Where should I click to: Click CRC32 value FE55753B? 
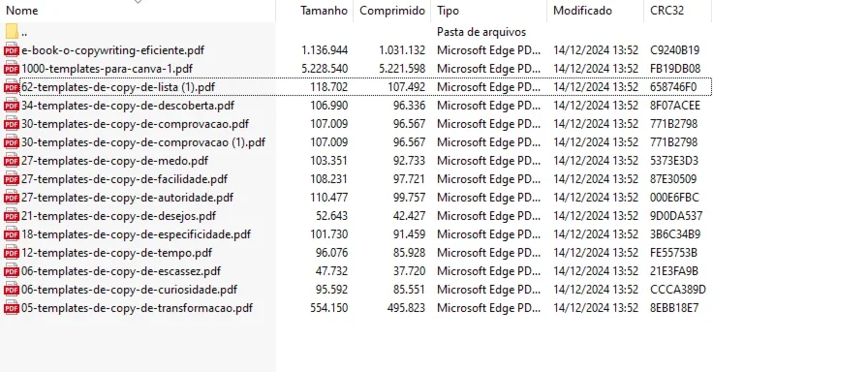click(x=673, y=253)
